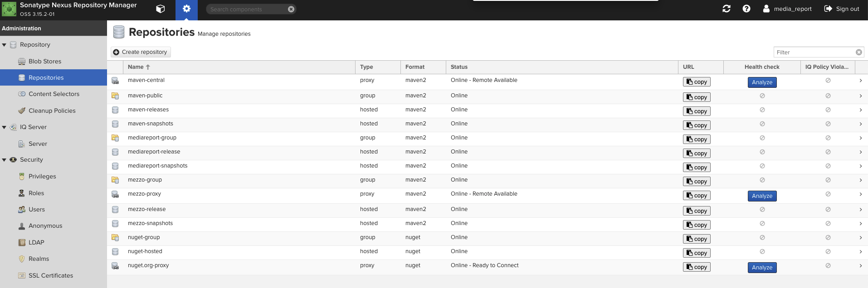Collapse the IQ Server tree node
This screenshot has height=288, width=868.
click(4, 127)
